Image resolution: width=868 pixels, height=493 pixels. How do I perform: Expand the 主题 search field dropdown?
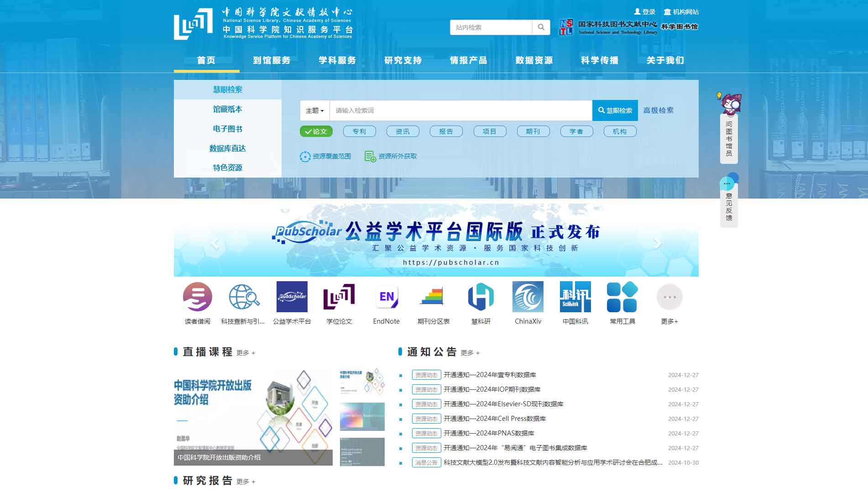click(x=315, y=110)
